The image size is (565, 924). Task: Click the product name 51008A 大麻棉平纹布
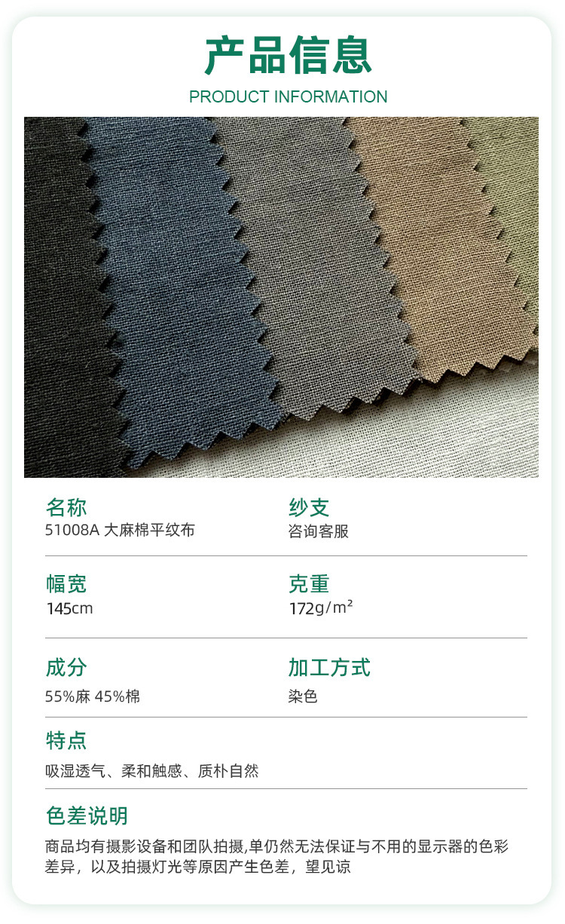pyautogui.click(x=120, y=530)
